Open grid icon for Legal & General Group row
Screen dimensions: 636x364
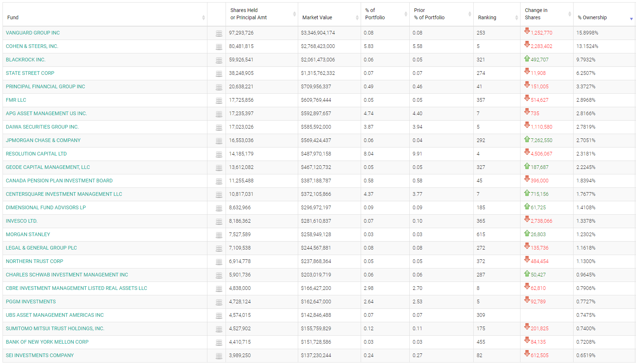[x=219, y=248]
